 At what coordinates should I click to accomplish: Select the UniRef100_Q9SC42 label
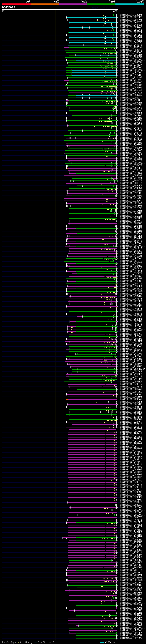pos(131,30)
